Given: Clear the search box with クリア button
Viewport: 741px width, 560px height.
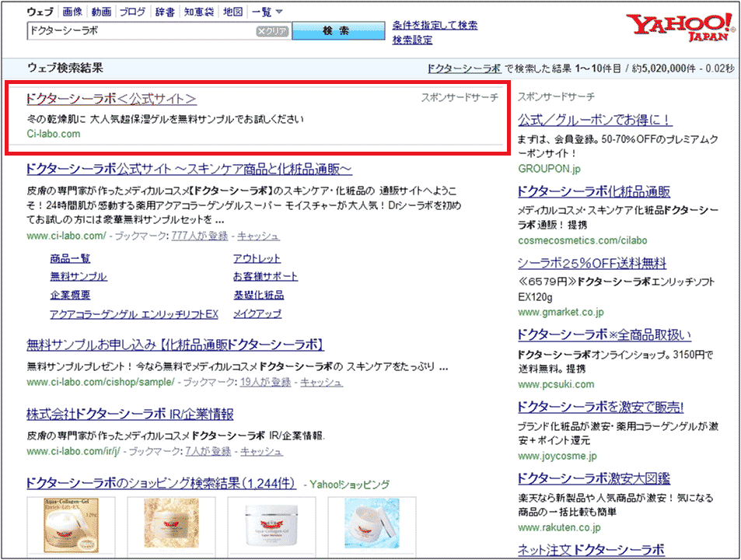Looking at the screenshot, I should (x=272, y=31).
